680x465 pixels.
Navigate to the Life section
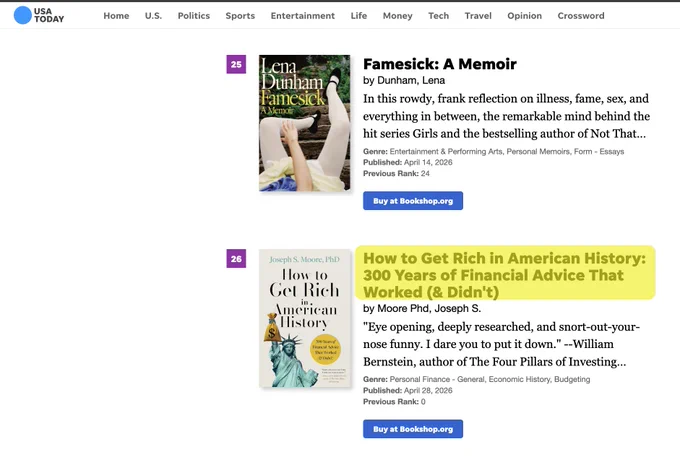(359, 16)
